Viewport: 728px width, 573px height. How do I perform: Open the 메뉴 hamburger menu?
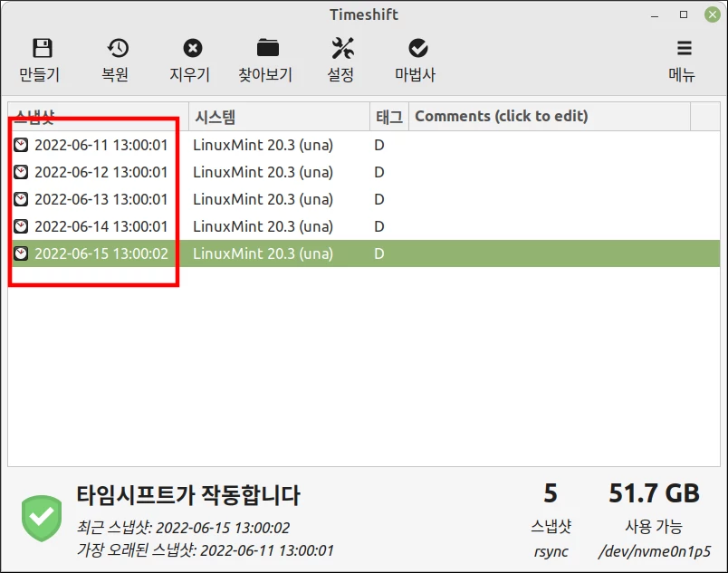(x=684, y=48)
